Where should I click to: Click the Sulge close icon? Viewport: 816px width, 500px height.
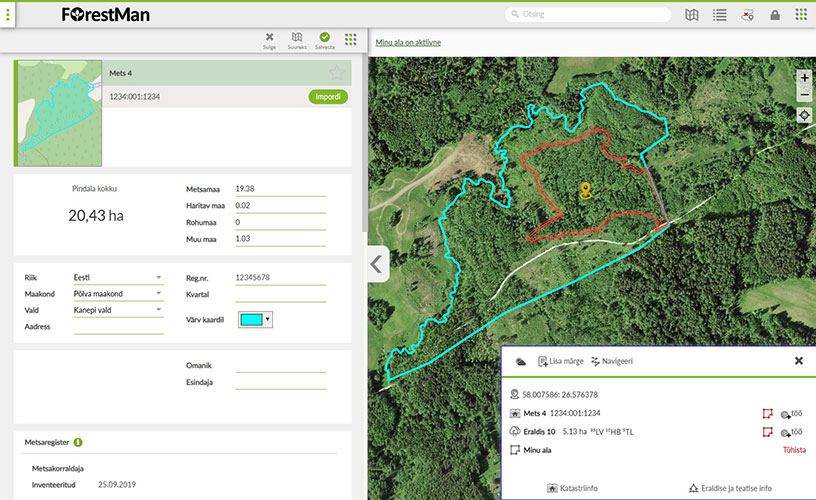[x=269, y=38]
